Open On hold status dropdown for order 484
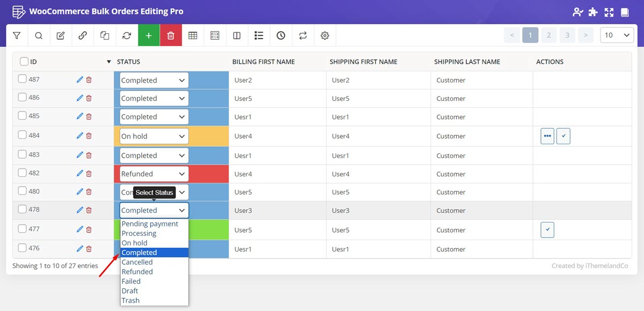The height and width of the screenshot is (311, 644). 154,136
